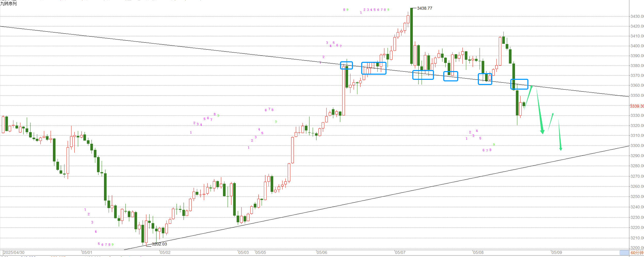Select the 3438.77 high price label
This screenshot has height=257, width=644.
[424, 8]
